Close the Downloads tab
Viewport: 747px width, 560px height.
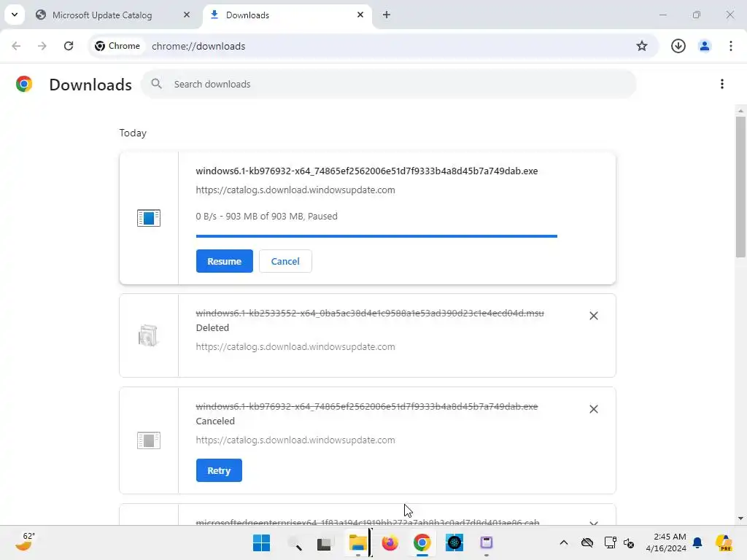[x=360, y=15]
